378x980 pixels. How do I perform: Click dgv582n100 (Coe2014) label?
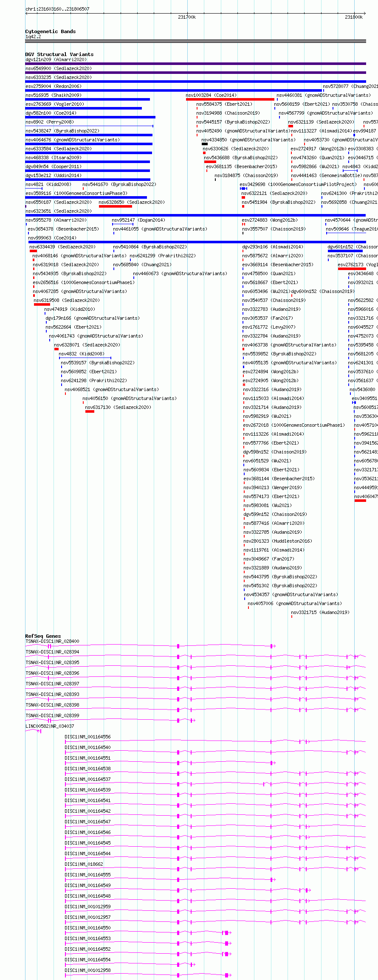(x=51, y=113)
